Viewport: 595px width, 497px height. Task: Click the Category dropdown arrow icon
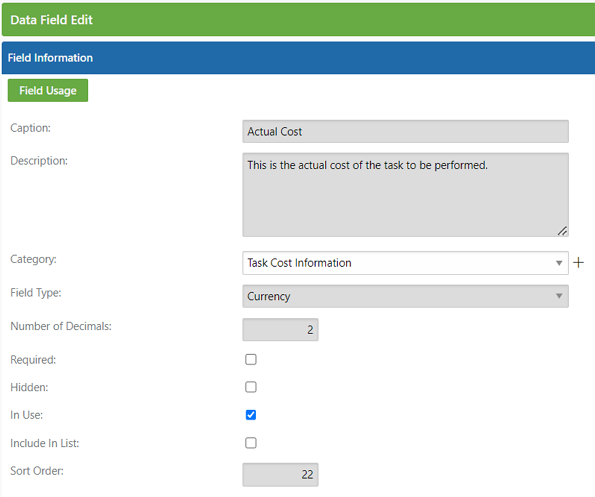[x=559, y=263]
